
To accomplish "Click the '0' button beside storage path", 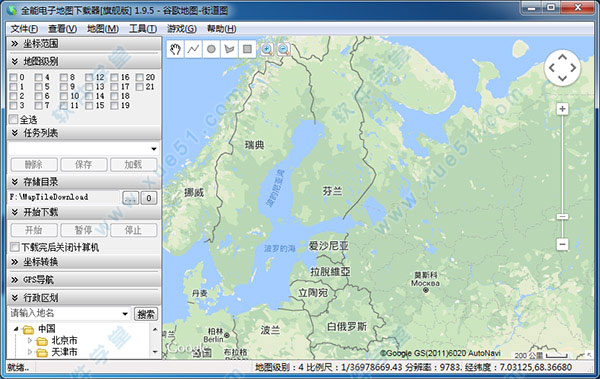I will coord(149,198).
